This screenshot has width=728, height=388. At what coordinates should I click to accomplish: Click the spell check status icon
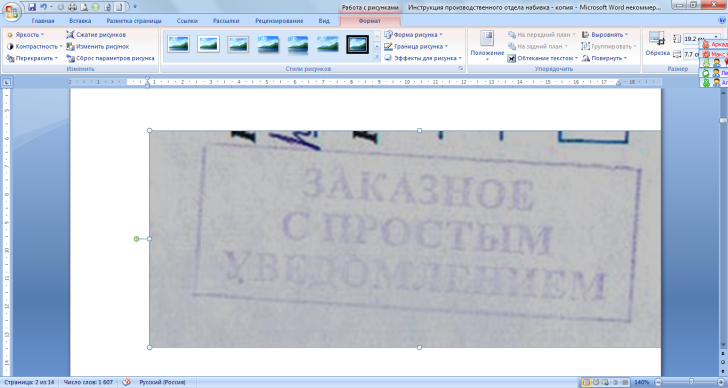point(126,382)
